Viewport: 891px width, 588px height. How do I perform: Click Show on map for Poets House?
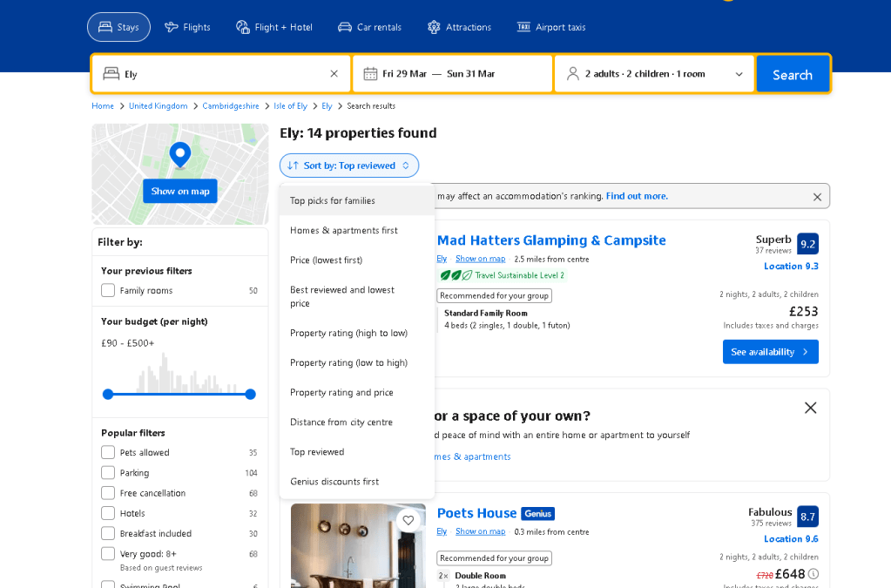[x=480, y=531]
